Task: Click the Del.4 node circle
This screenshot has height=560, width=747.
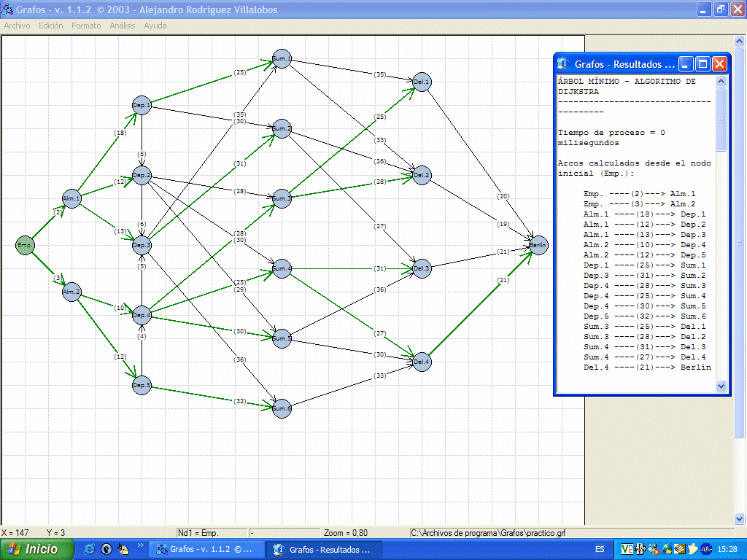Action: [422, 362]
